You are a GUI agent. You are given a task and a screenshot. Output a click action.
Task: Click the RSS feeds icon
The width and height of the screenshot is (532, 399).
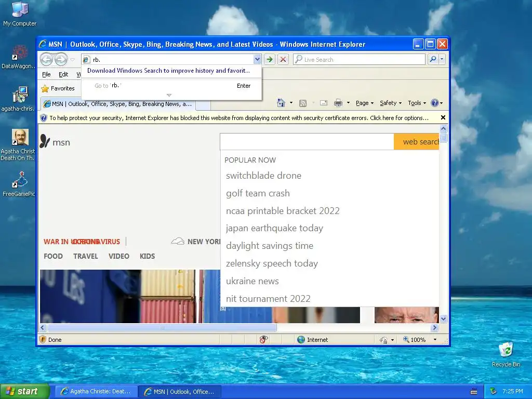coord(303,103)
